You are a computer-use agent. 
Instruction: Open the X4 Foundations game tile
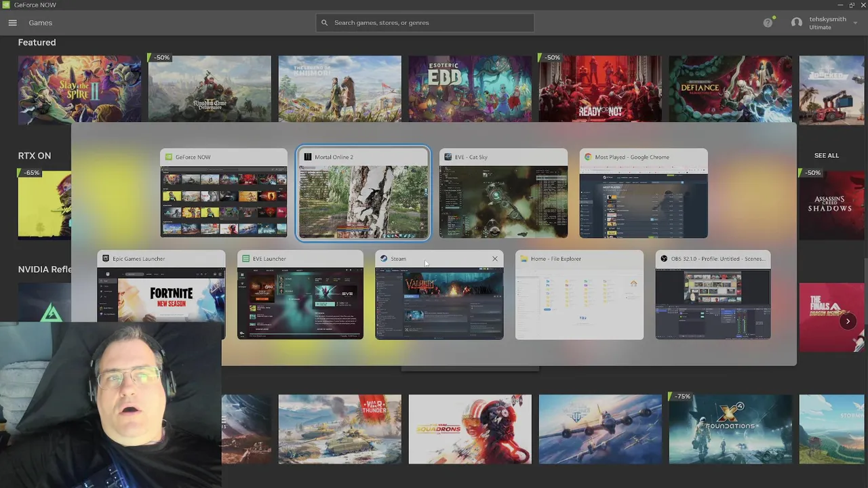tap(730, 429)
